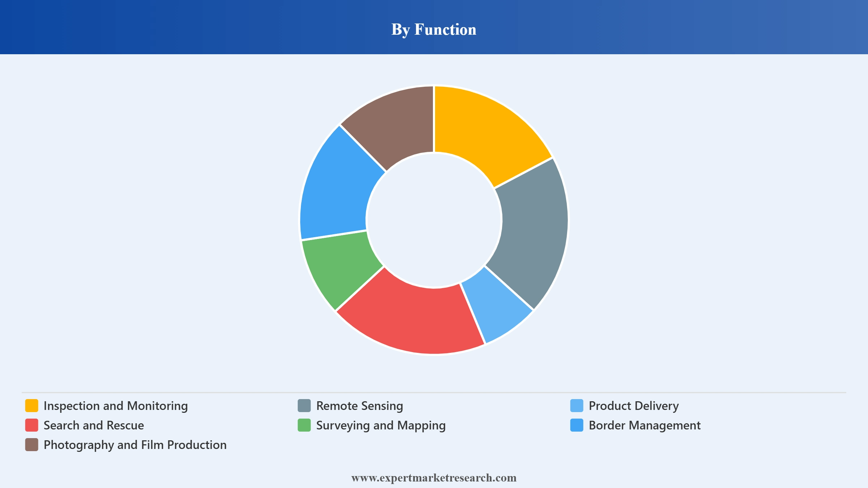Click the red Search and Rescue legend swatch
This screenshot has width=868, height=488.
pyautogui.click(x=31, y=425)
